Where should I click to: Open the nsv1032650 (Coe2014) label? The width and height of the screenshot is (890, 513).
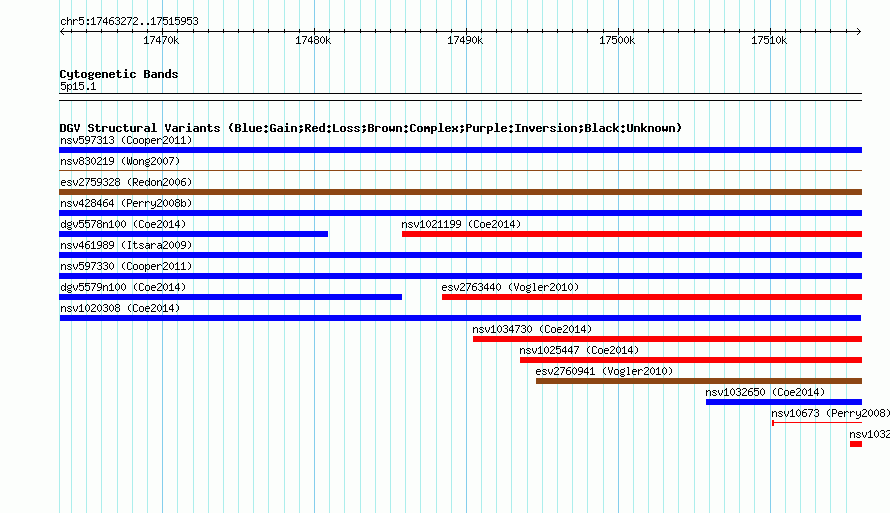pos(765,392)
